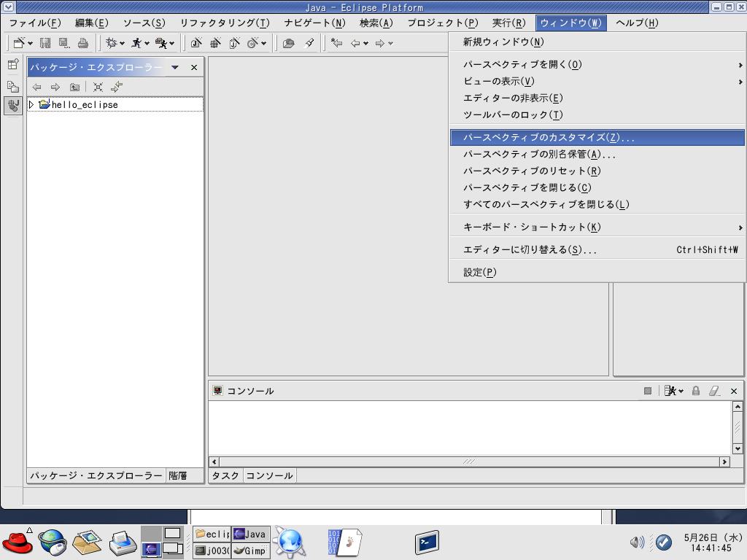747x560 pixels.
Task: Open the New Class dropdown arrow
Action: [263, 44]
